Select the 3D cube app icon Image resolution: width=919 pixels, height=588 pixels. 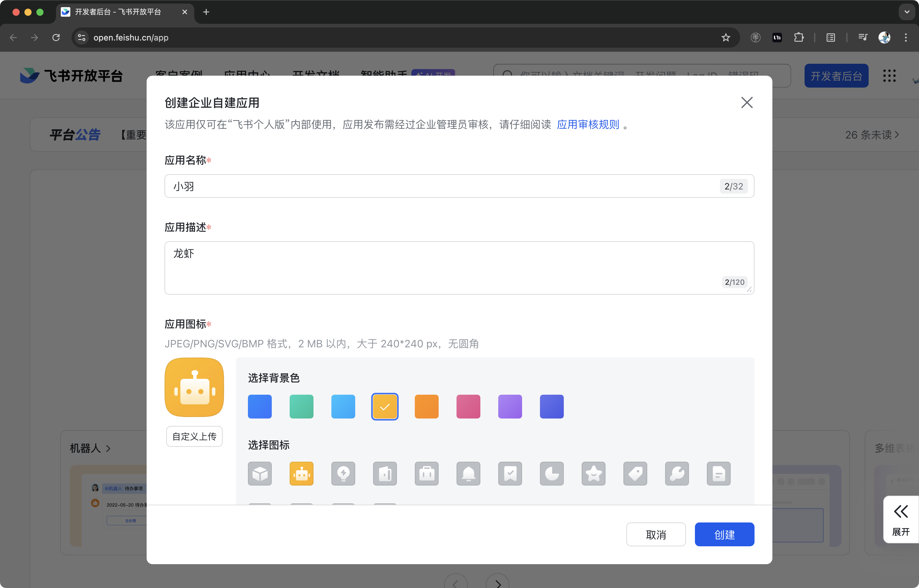[x=260, y=473]
